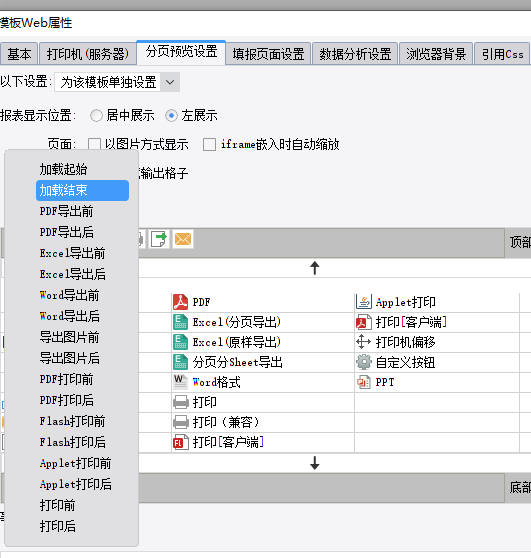Choose Word导出后 menu item

point(82,316)
